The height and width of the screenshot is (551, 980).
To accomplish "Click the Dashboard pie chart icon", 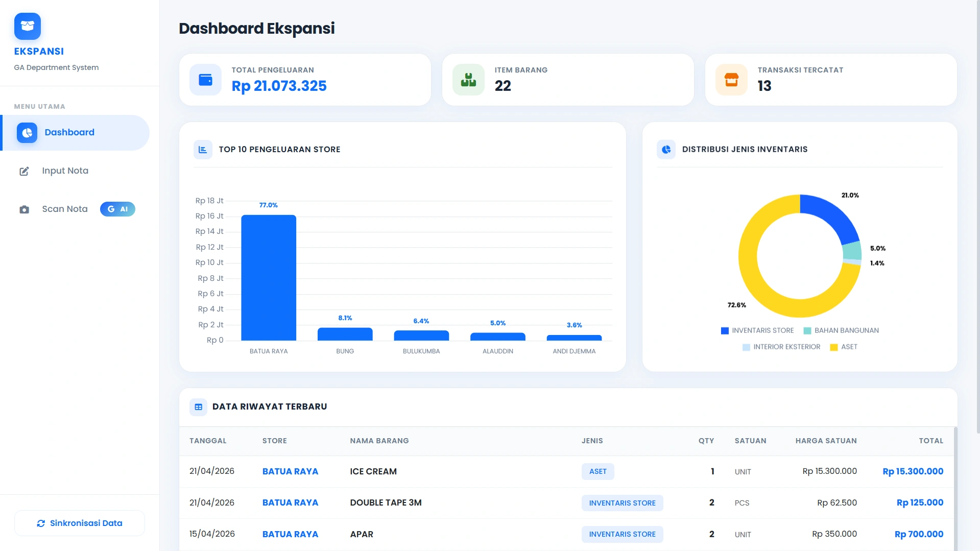I will click(27, 133).
